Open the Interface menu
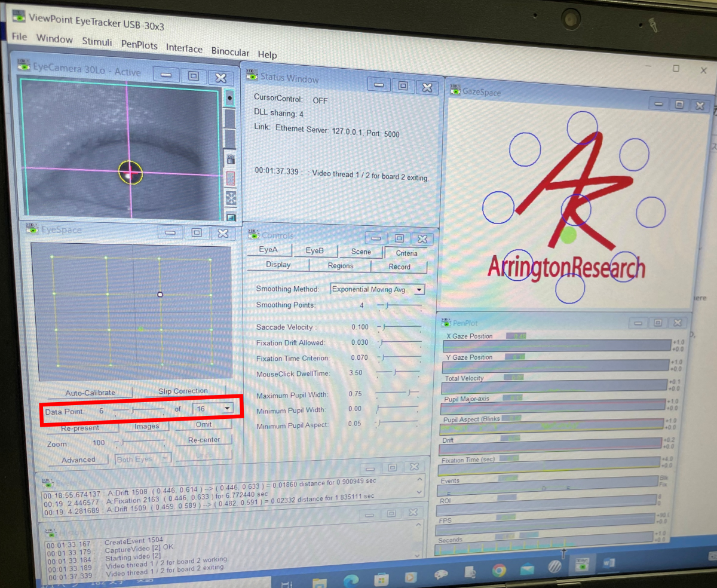The image size is (717, 588). [184, 48]
